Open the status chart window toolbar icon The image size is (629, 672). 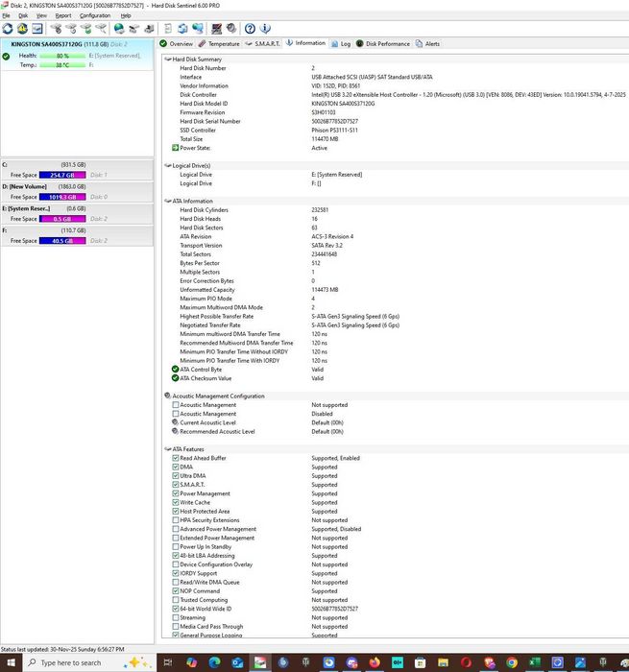(37, 29)
